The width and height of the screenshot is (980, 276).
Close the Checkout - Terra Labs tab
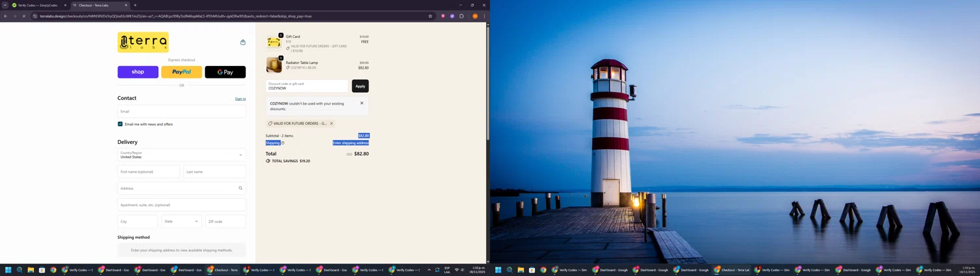(126, 5)
